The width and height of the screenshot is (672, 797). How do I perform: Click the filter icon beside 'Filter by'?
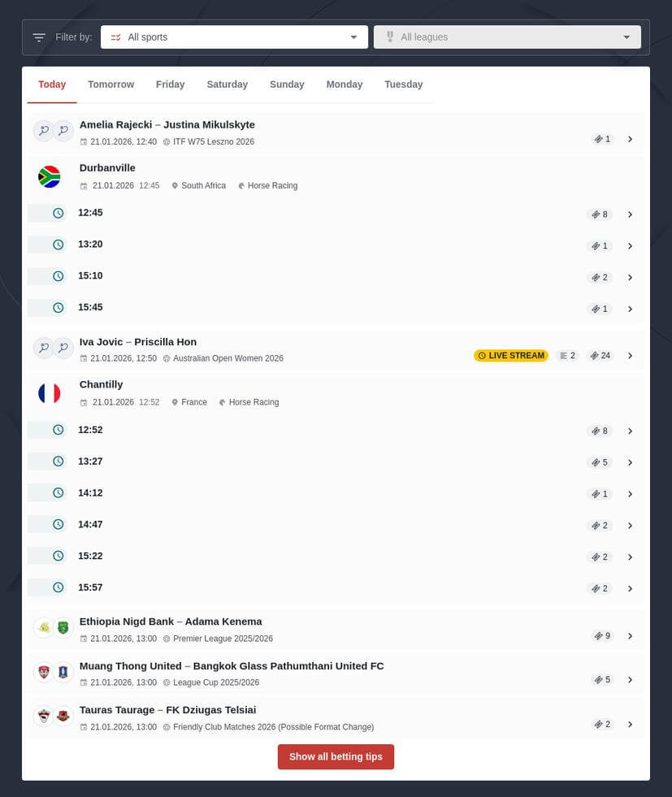38,37
